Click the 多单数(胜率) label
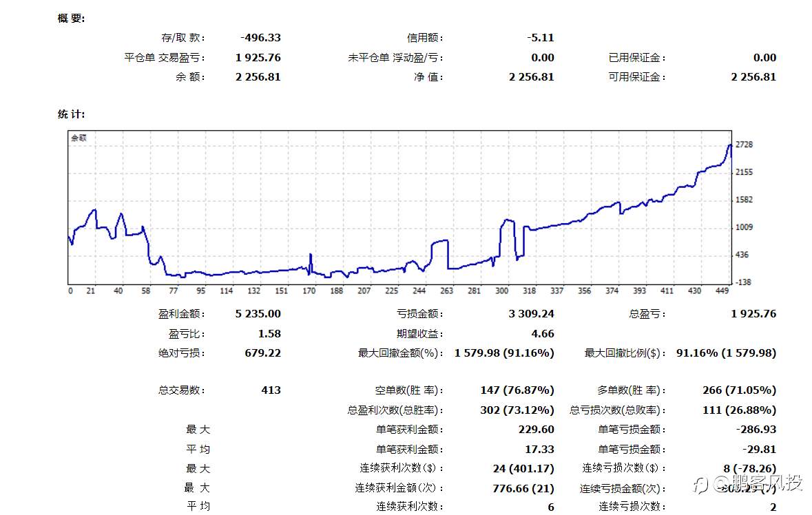 point(632,390)
